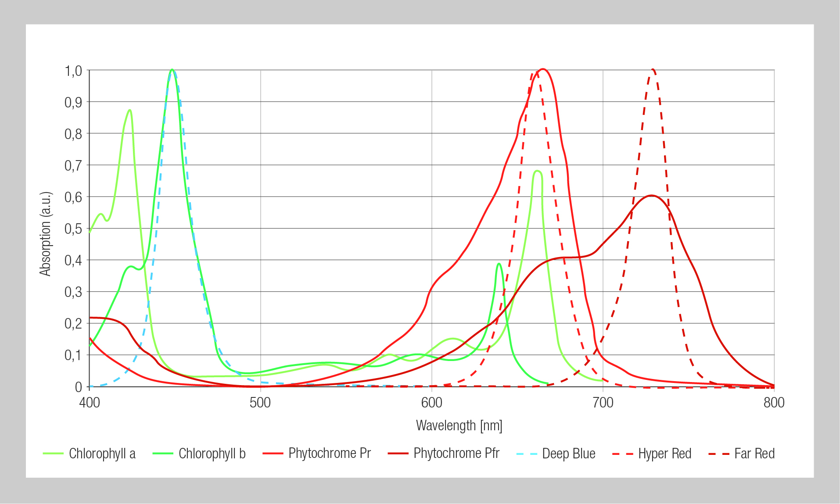Click the 0,1 y-axis tick label
Viewport: 840px width, 504px height.
73,355
